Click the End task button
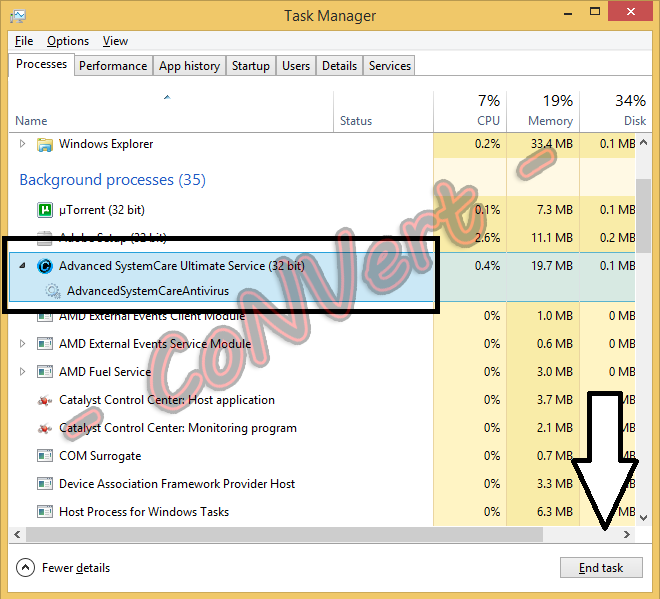Viewport: 660px width, 599px height. pyautogui.click(x=601, y=568)
